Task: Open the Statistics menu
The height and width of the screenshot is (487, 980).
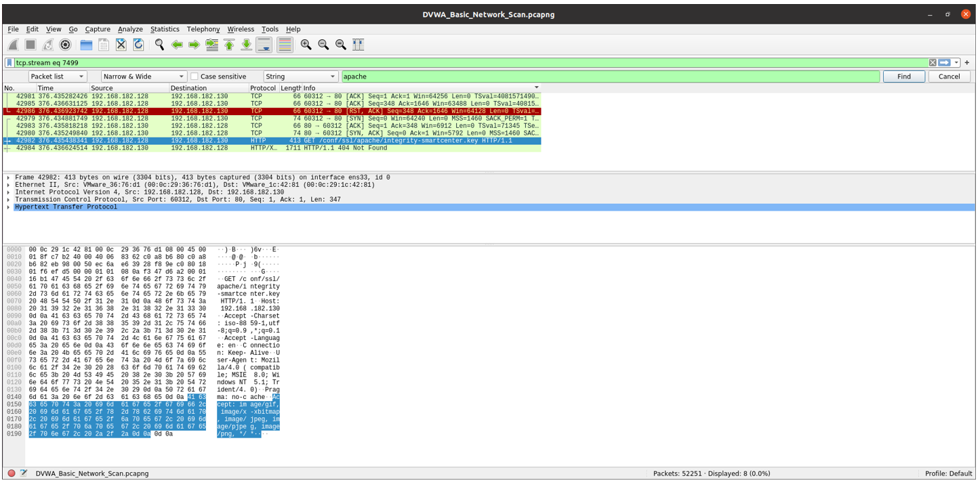Action: pos(165,29)
